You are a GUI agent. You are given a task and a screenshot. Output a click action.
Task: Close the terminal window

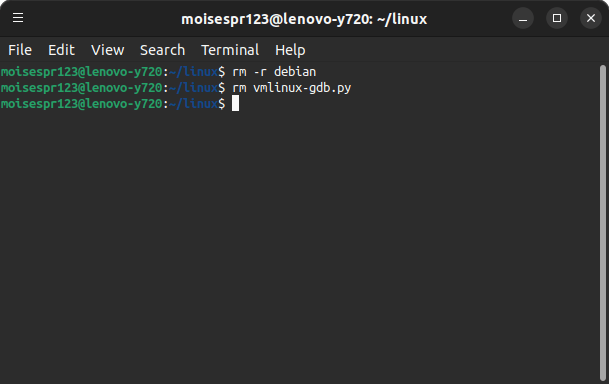click(x=591, y=18)
